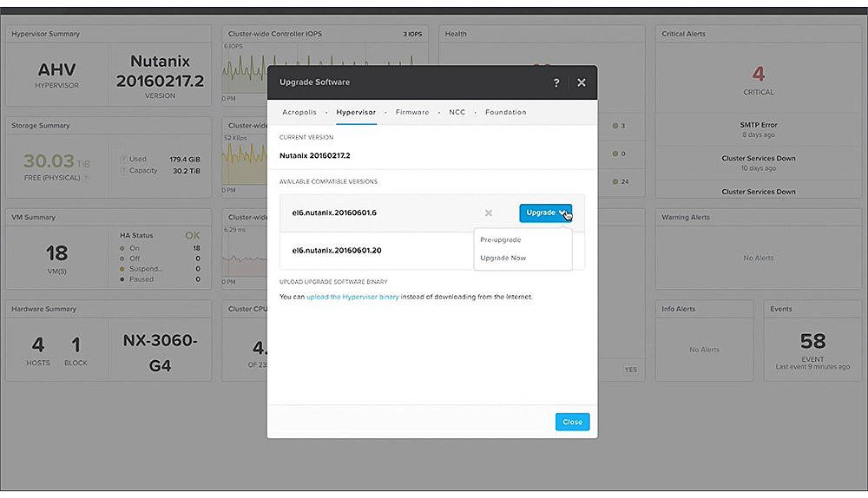Click VM state Paused row
Screen dimensions: 868x498
pyautogui.click(x=160, y=279)
